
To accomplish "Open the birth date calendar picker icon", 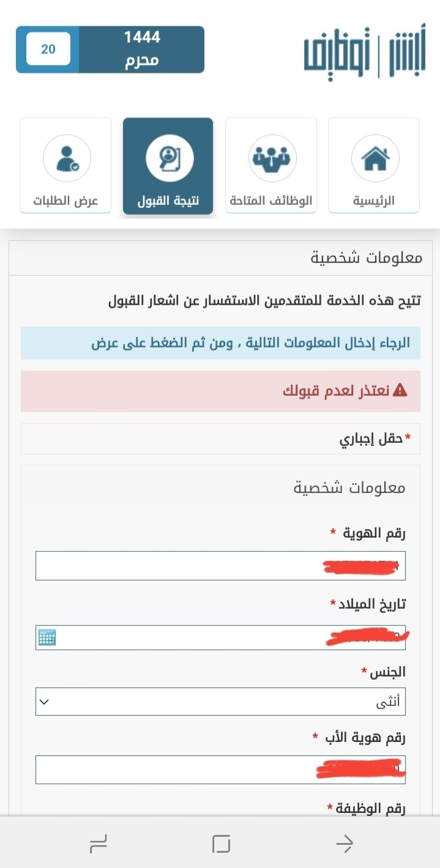I will [x=47, y=637].
